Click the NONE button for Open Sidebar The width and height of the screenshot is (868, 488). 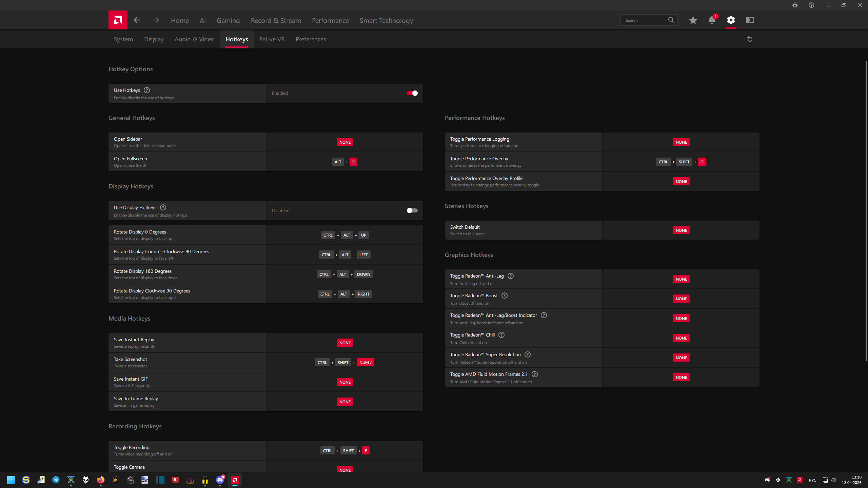345,142
